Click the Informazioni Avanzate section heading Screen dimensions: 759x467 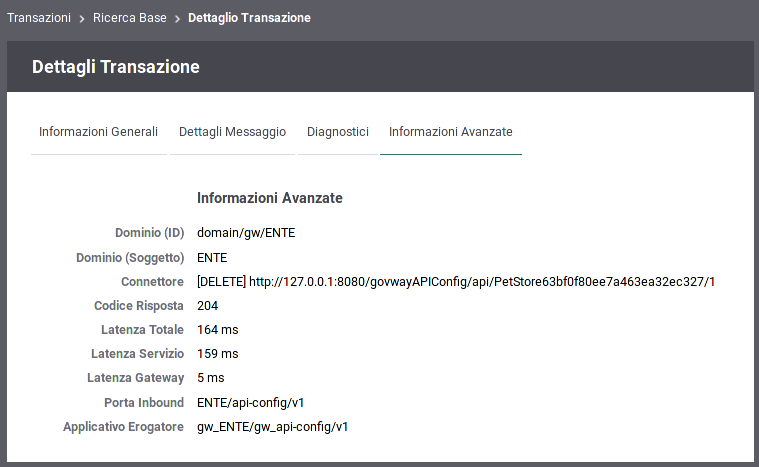(x=270, y=198)
